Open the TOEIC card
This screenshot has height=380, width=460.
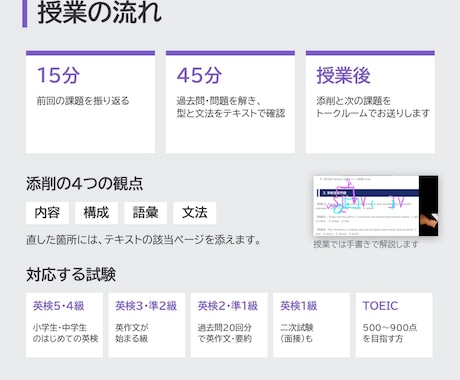coord(394,325)
